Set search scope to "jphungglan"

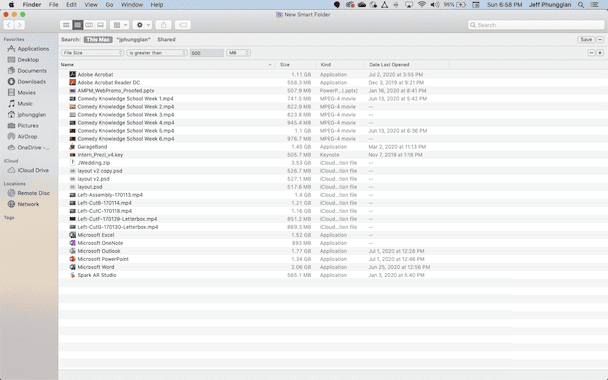(133, 40)
